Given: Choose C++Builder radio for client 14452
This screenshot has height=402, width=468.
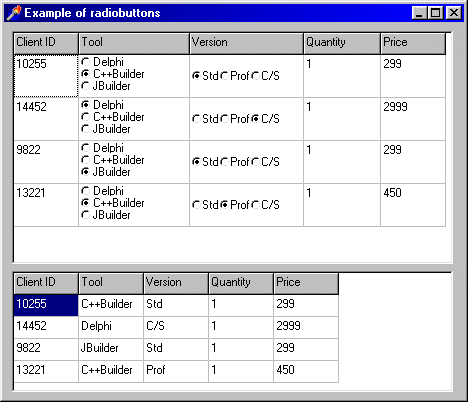Looking at the screenshot, I should click(86, 117).
